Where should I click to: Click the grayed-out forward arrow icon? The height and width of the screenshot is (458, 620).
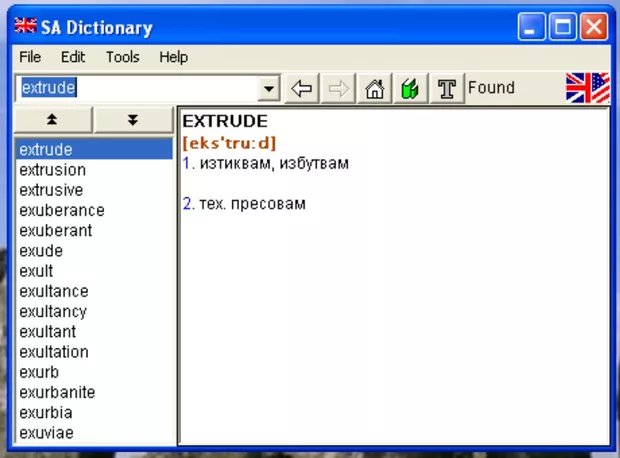338,88
